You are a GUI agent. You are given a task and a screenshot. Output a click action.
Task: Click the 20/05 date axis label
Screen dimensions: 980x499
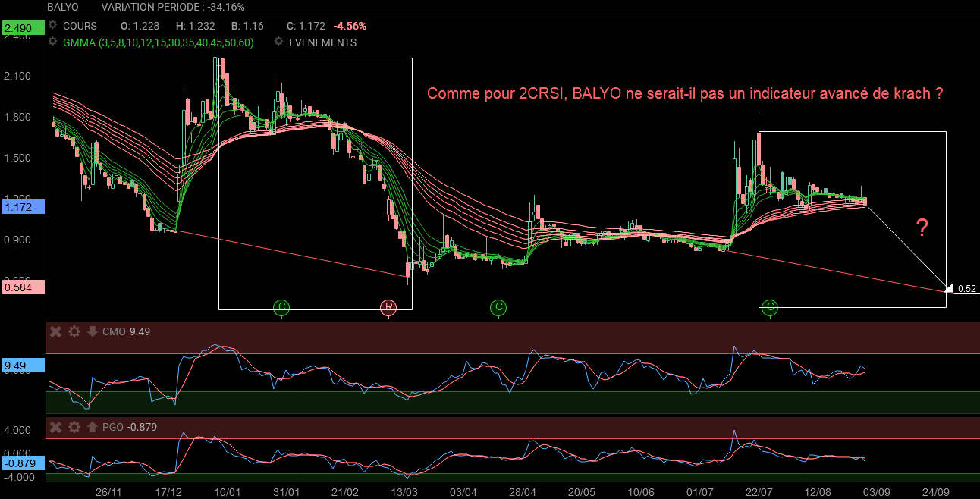[x=582, y=491]
